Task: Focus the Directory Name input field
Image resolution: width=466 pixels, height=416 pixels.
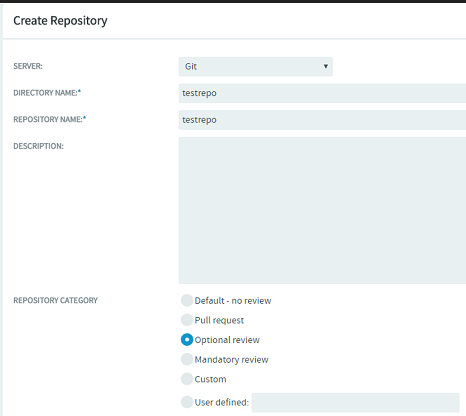Action: coord(322,93)
